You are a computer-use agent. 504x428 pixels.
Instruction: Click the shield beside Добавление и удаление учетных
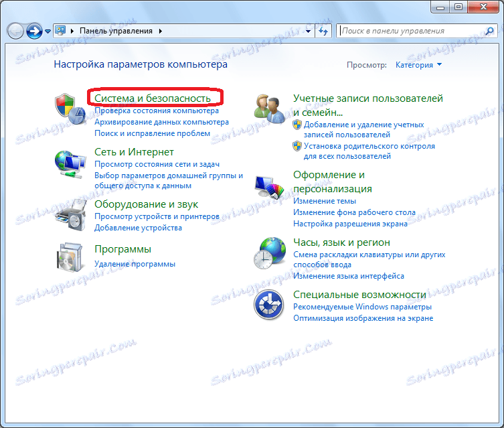(x=297, y=125)
